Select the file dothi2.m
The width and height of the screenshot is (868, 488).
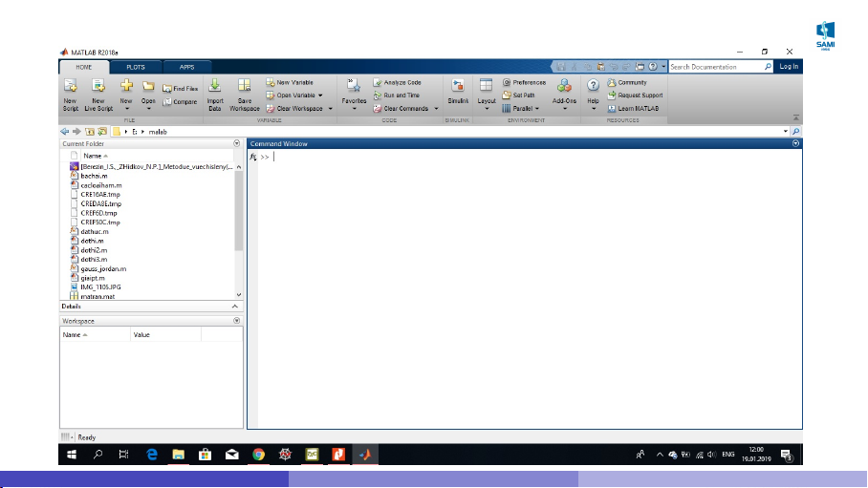pyautogui.click(x=94, y=250)
